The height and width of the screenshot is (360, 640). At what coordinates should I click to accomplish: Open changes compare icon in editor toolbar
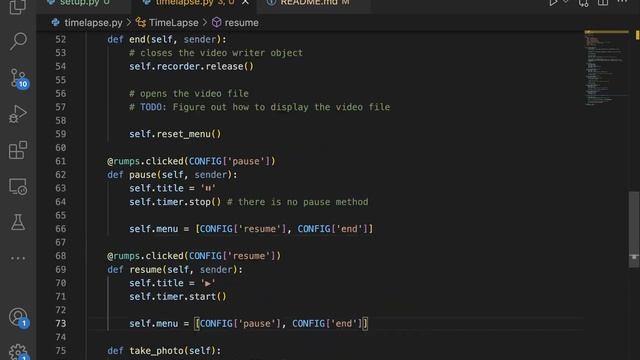click(x=584, y=3)
